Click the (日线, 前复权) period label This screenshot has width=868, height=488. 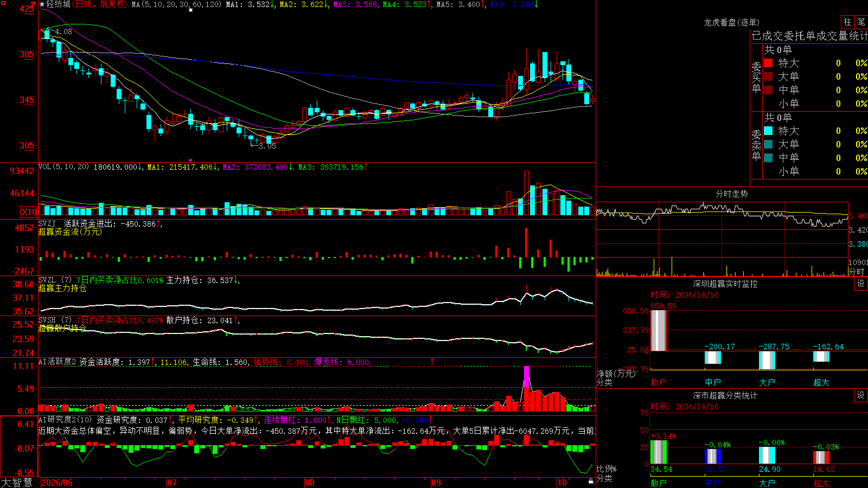100,4
